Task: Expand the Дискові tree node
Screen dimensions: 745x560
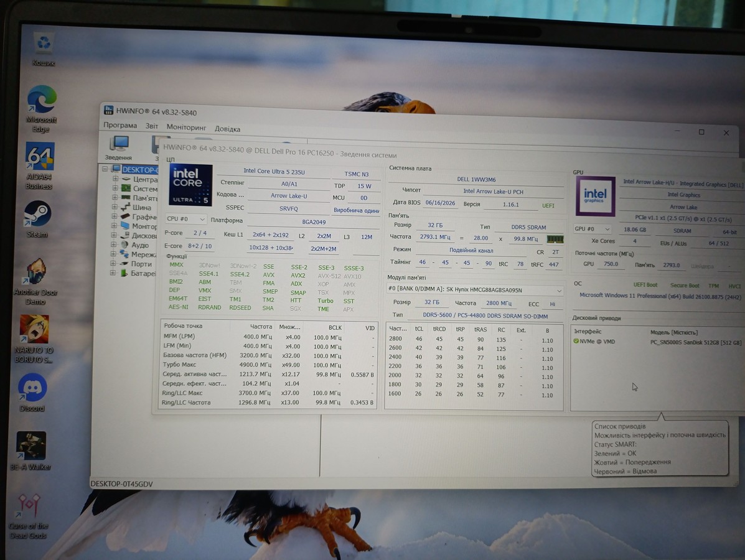Action: [114, 235]
